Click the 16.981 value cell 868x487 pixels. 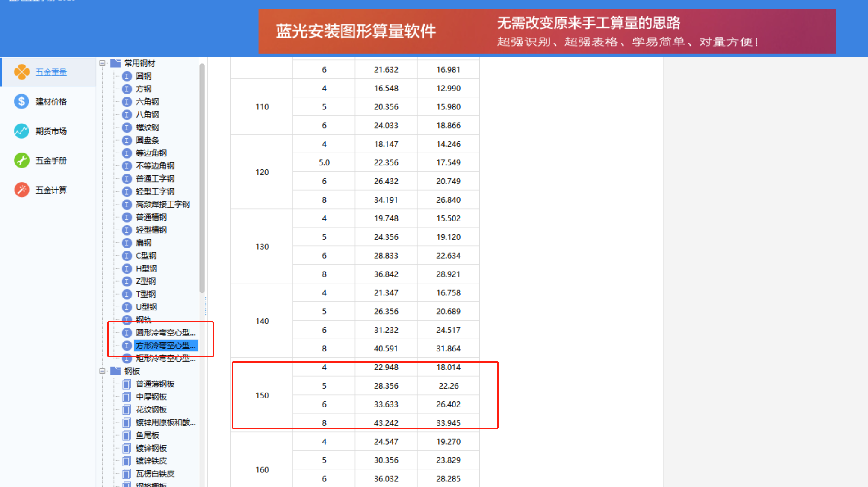[449, 70]
